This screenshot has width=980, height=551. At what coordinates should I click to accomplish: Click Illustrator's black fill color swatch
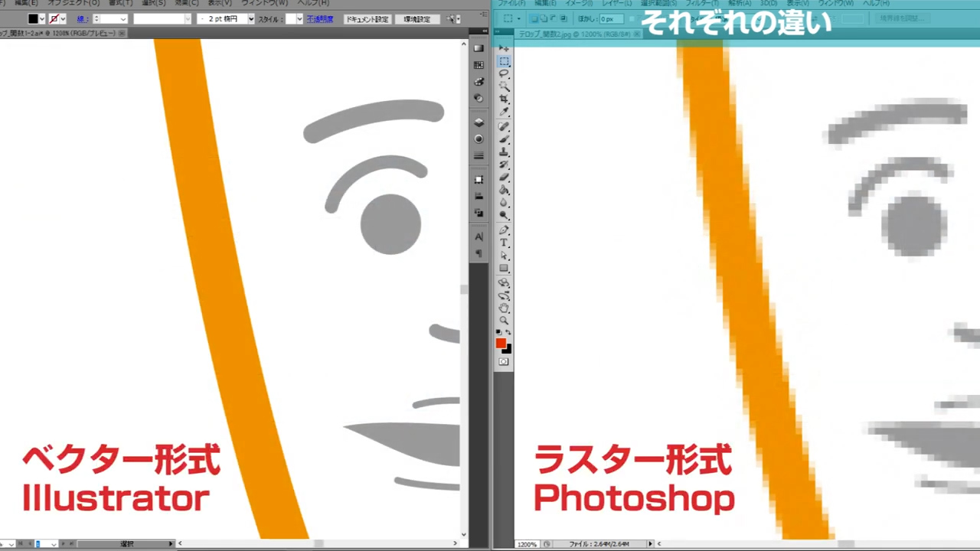(x=33, y=18)
